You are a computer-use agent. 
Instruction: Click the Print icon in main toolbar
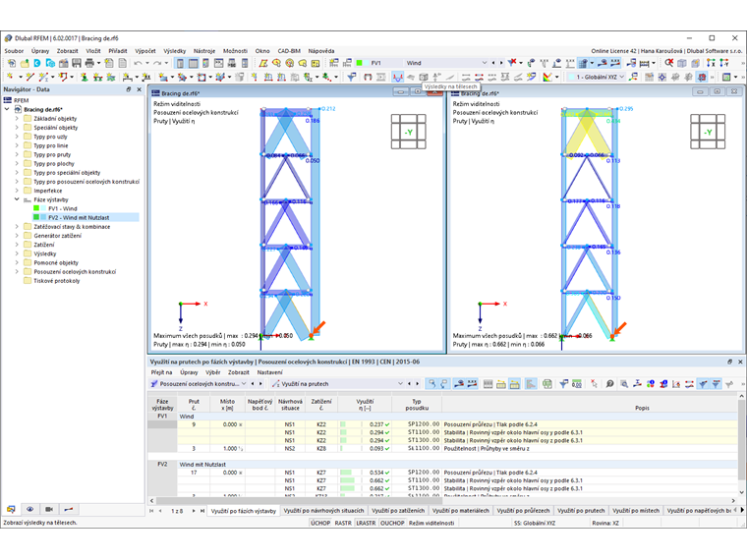pos(89,63)
